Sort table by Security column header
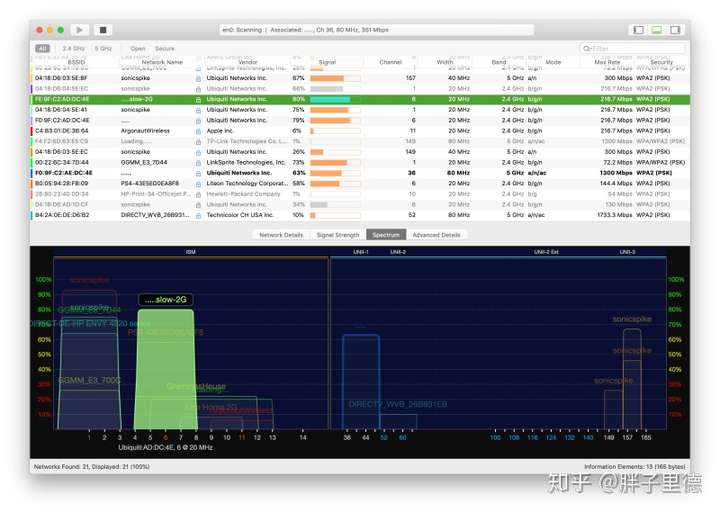 pos(661,62)
